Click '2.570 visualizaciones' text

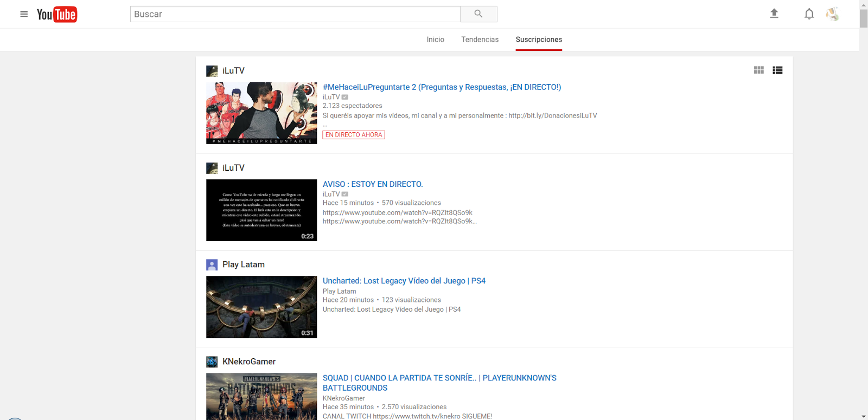click(414, 407)
